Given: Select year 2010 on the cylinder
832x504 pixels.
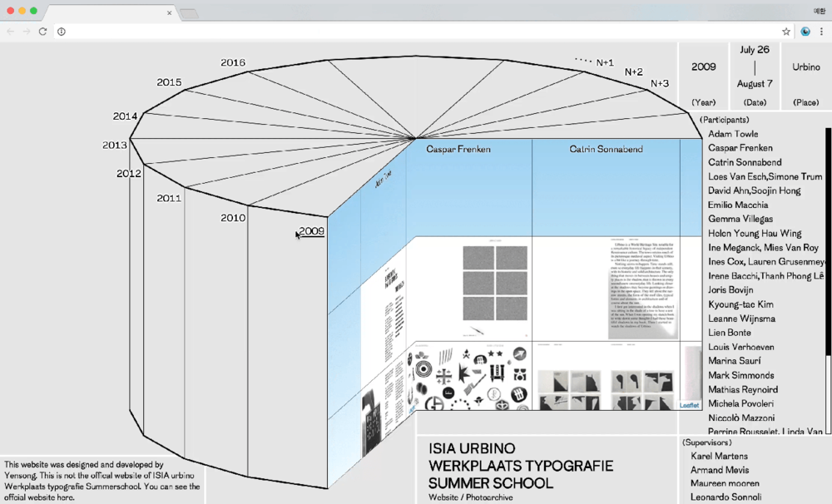Looking at the screenshot, I should [x=233, y=218].
